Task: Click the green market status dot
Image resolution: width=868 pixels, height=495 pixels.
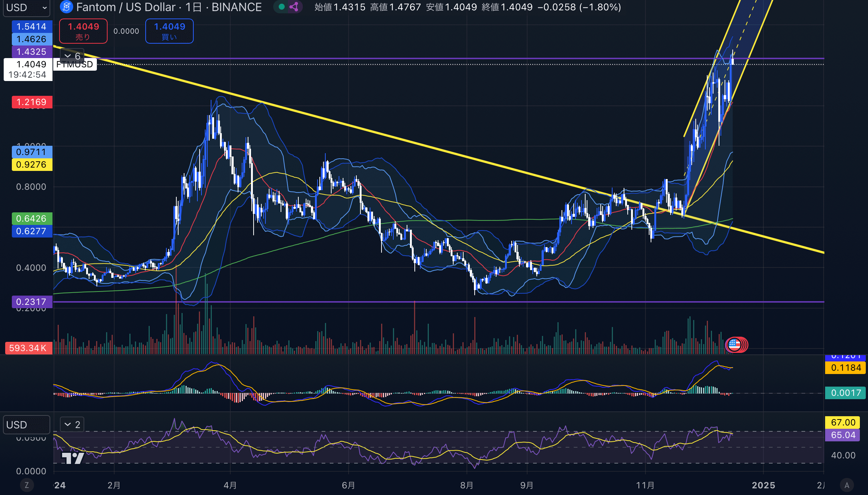Action: pyautogui.click(x=281, y=7)
